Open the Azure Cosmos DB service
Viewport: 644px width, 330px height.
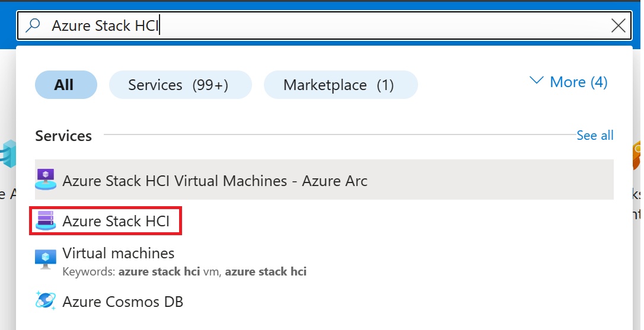(x=122, y=302)
